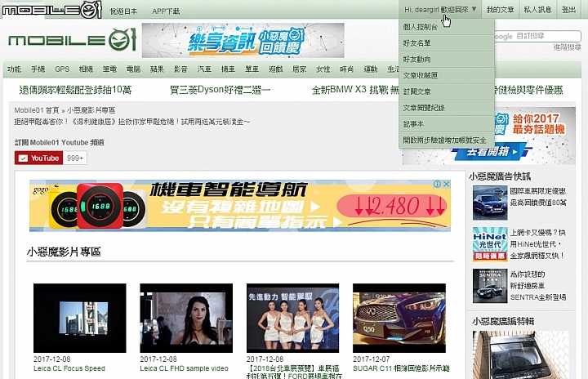
Task: Click Leica CL FHD sample video title
Action: [184, 368]
